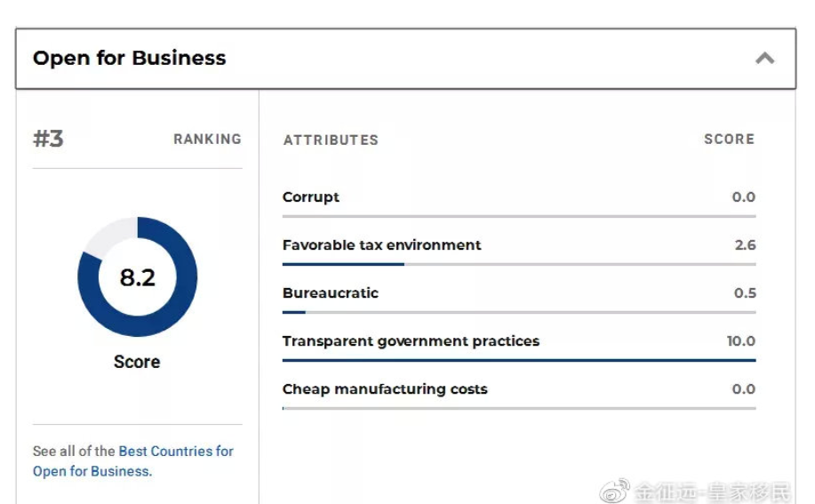The image size is (815, 504).
Task: Click the Weibo logo icon in watermark
Action: [x=614, y=490]
